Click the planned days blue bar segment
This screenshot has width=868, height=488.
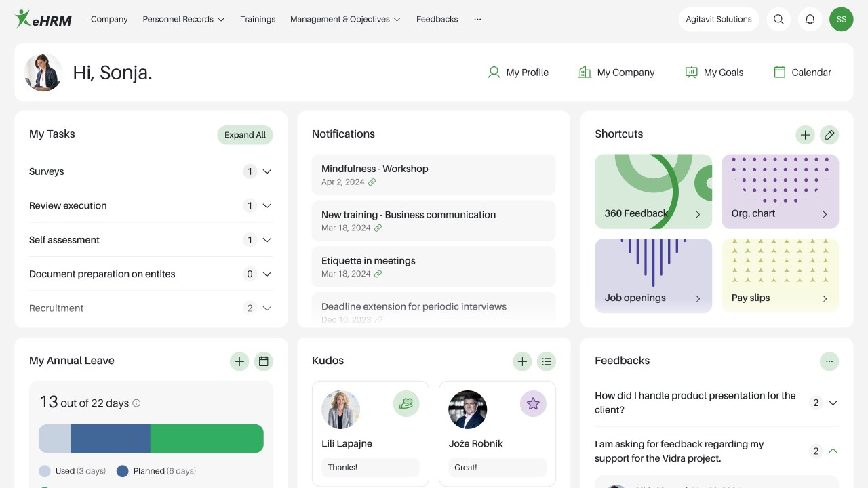point(111,439)
